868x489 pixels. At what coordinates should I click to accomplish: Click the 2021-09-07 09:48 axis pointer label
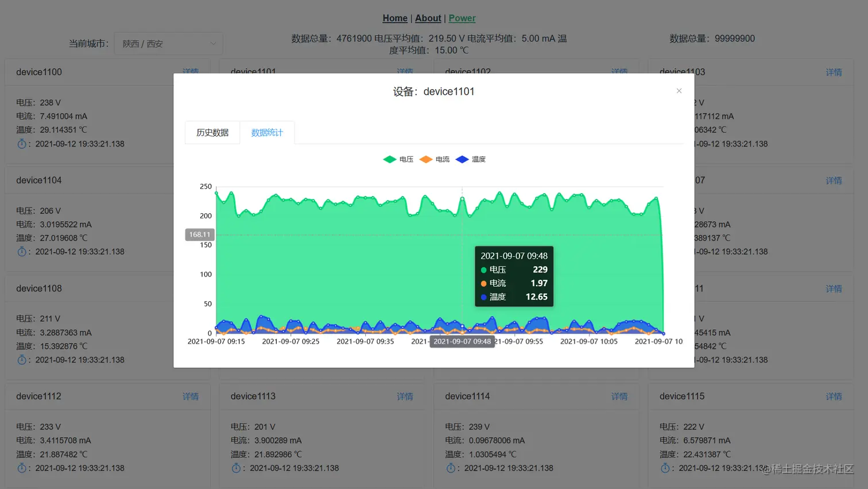462,341
